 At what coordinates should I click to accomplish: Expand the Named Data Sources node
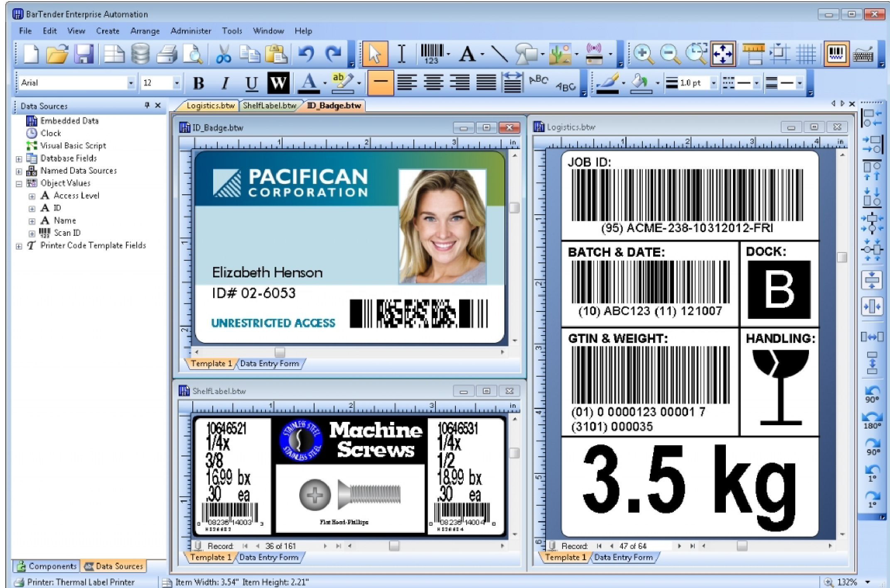(19, 171)
